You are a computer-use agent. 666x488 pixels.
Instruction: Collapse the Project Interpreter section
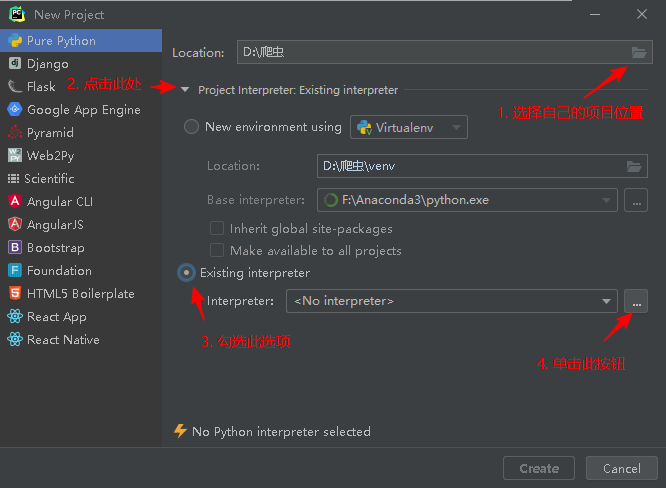click(x=185, y=90)
